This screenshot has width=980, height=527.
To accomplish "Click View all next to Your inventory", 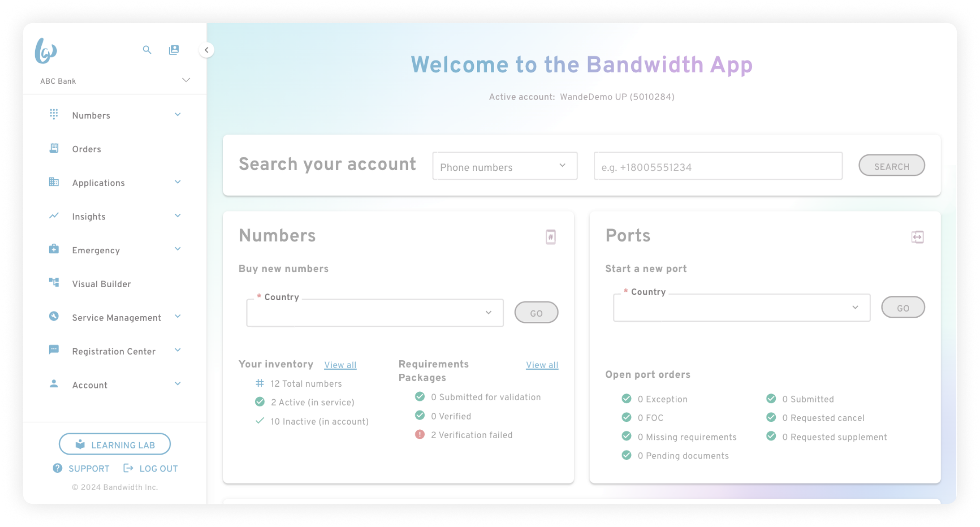I will 340,365.
